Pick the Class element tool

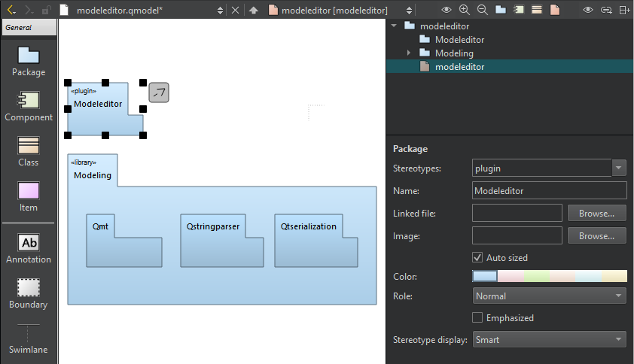29,151
